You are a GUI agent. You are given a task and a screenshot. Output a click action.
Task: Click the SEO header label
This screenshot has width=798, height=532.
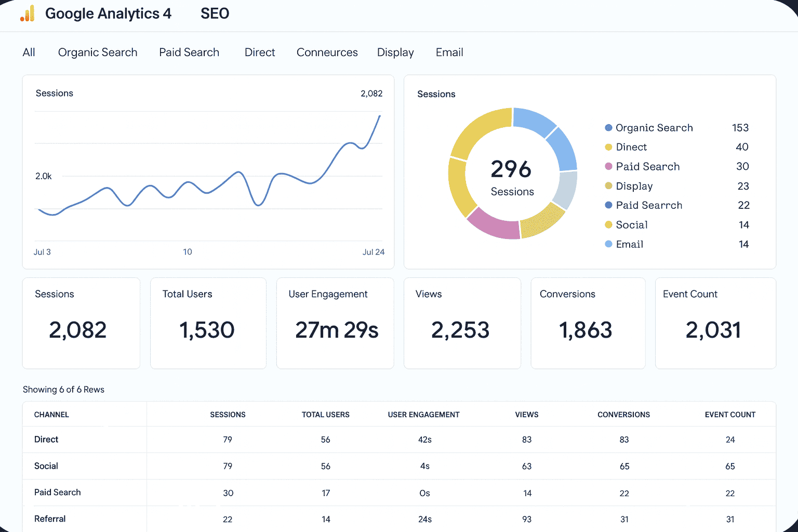point(214,14)
